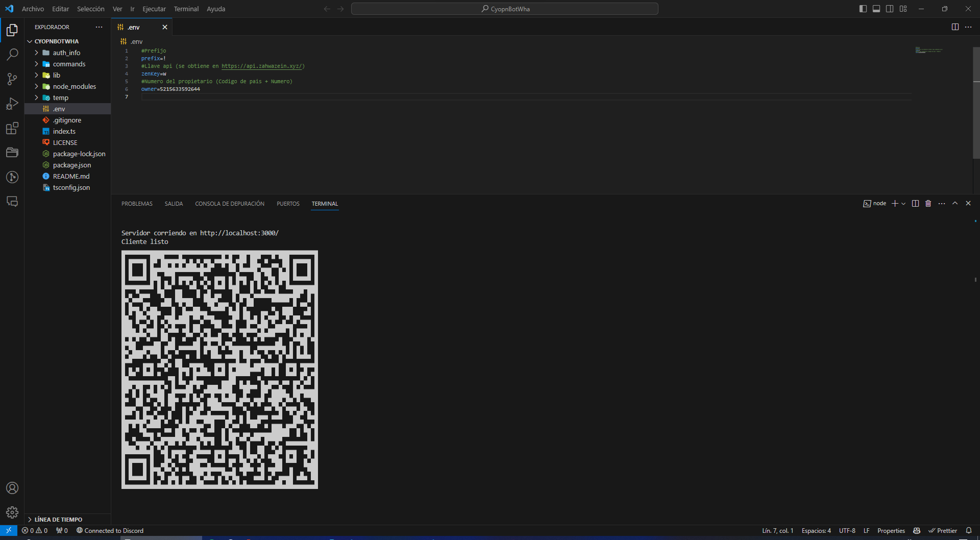The width and height of the screenshot is (980, 540).
Task: Open the Source Control view
Action: coord(12,79)
